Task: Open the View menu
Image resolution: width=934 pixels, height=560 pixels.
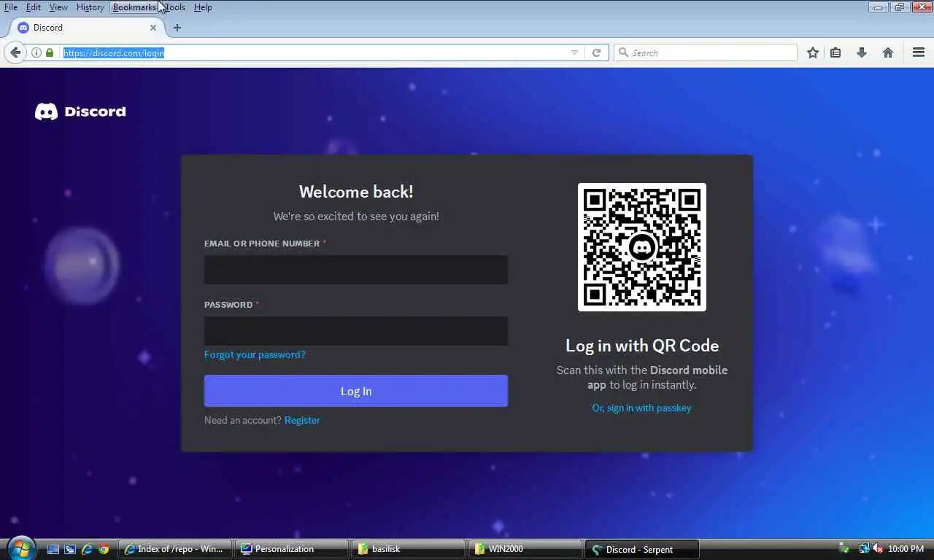Action: [x=58, y=7]
